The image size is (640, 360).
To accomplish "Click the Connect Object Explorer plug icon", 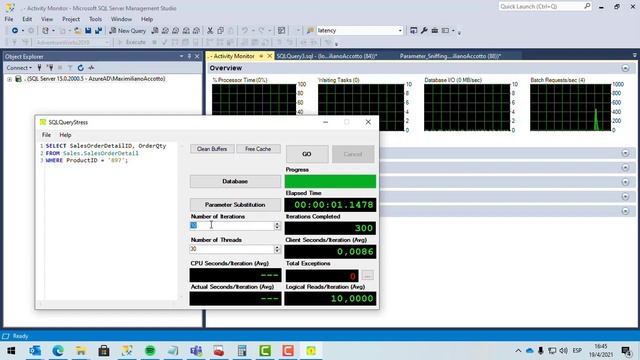I will (40, 68).
